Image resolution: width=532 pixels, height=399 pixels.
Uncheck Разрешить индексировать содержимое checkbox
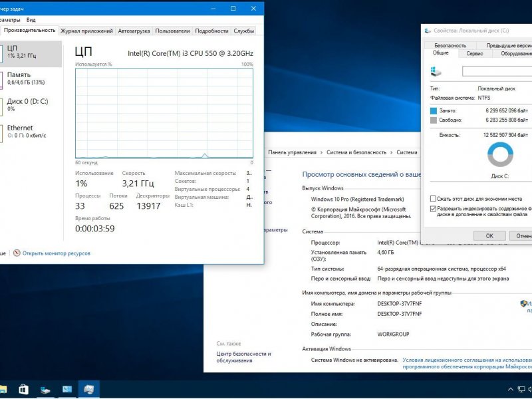[x=433, y=209]
